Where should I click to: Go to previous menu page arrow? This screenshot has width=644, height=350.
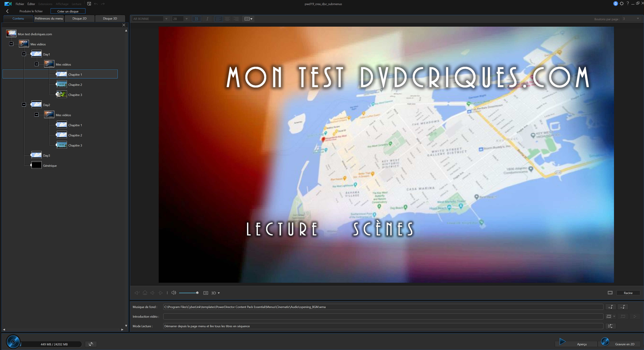152,293
